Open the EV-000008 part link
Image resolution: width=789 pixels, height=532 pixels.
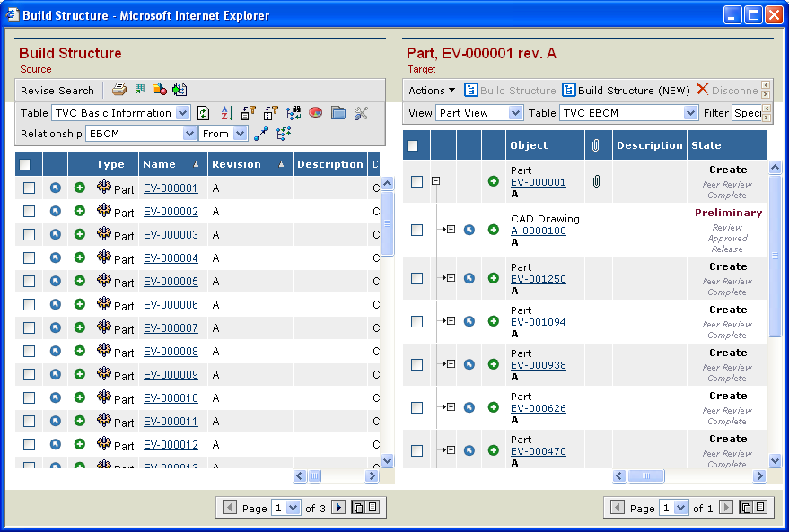pyautogui.click(x=171, y=352)
